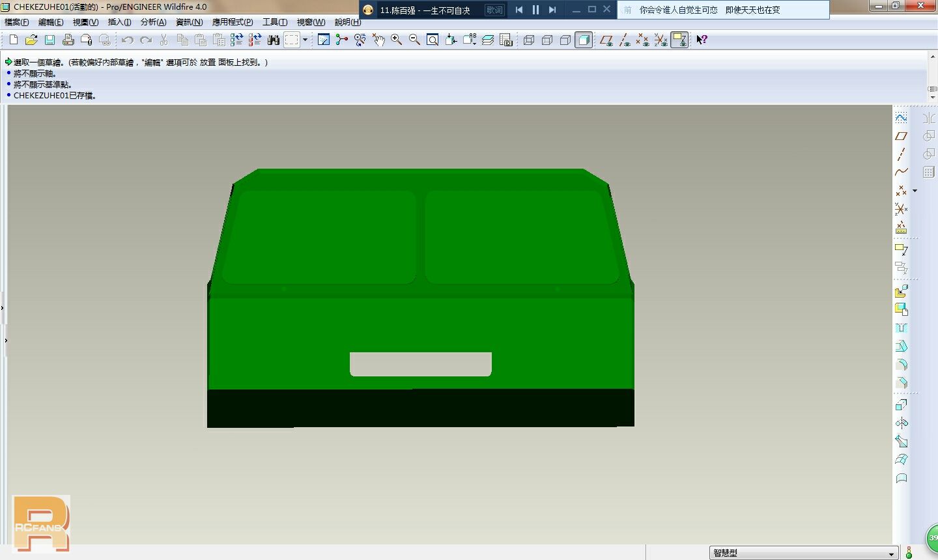Save the model with the floppy disk icon

50,40
